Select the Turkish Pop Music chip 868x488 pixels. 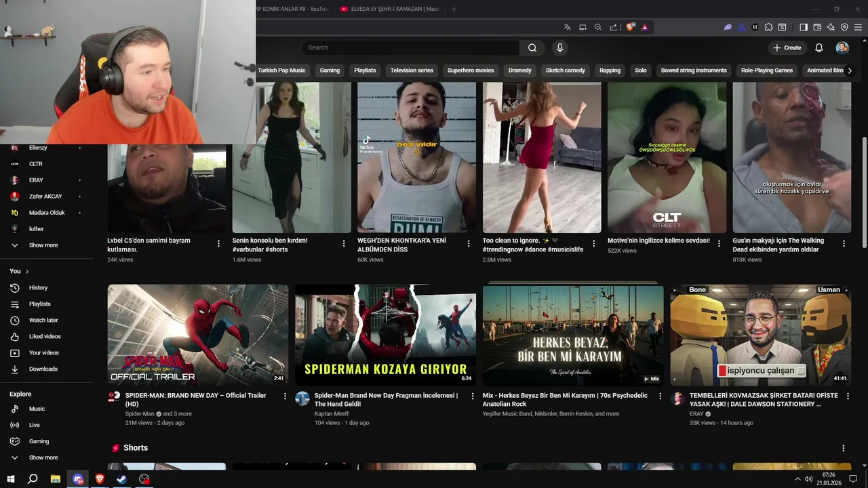(x=281, y=70)
